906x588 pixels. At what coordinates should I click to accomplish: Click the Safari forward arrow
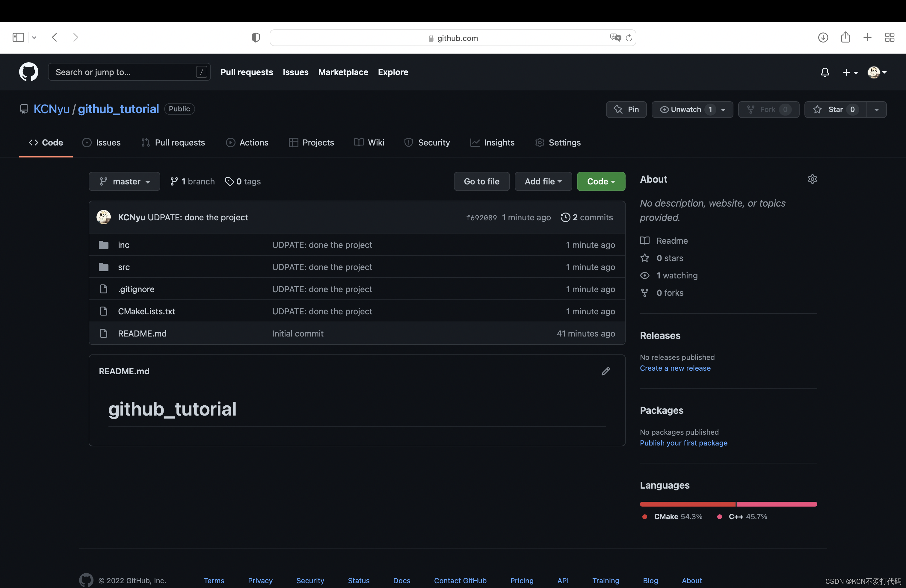(75, 37)
